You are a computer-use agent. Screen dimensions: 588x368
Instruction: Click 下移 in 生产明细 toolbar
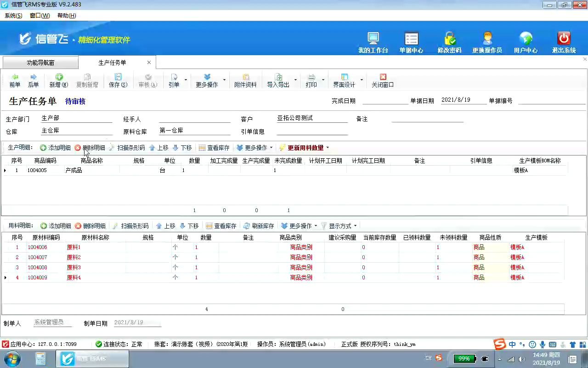pyautogui.click(x=182, y=148)
